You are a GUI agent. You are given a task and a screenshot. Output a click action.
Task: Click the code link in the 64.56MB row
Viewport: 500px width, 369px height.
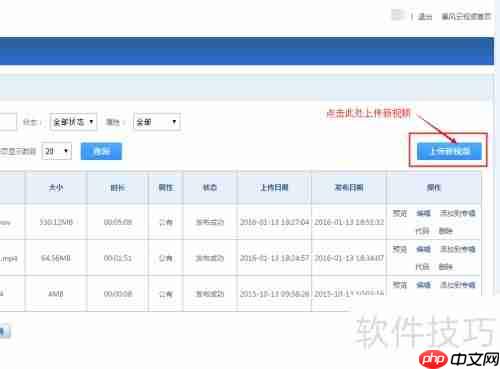tap(422, 267)
